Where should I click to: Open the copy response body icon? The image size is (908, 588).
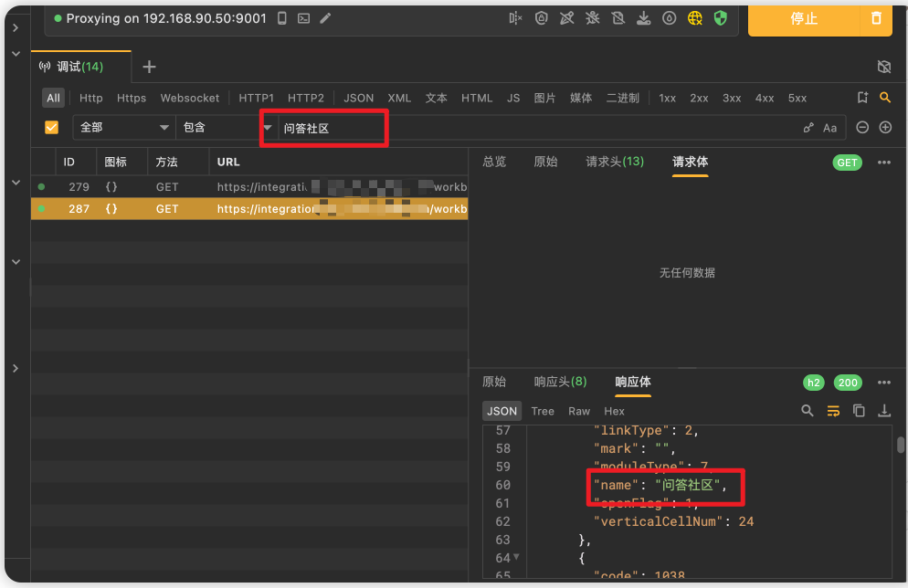(x=859, y=411)
